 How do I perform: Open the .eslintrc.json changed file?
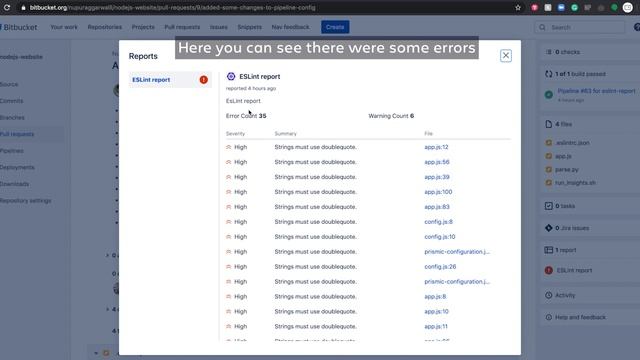(573, 143)
